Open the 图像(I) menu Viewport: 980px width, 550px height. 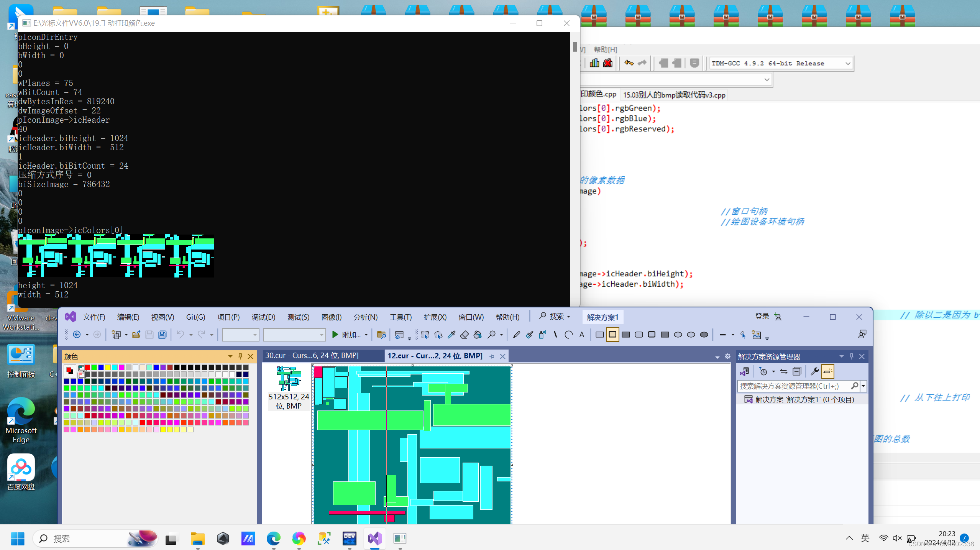[331, 317]
